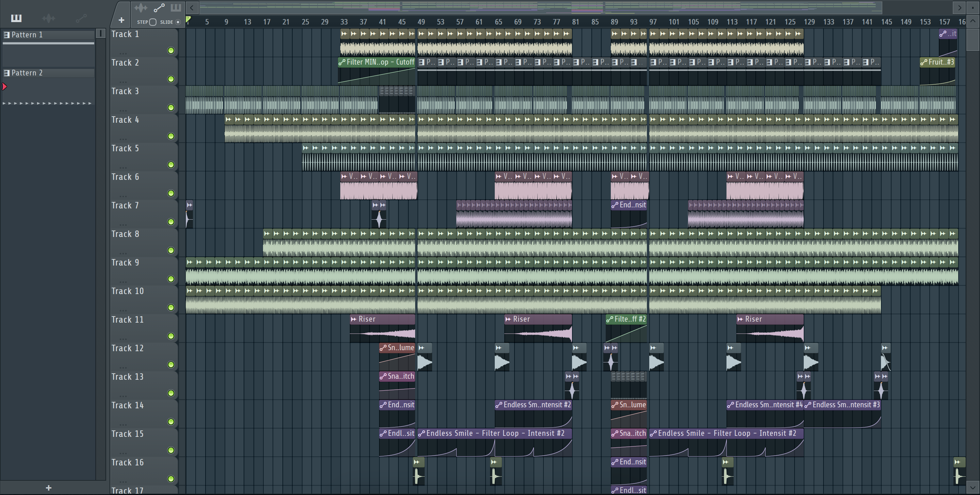Click the vertical scroll down arrow

[973, 487]
